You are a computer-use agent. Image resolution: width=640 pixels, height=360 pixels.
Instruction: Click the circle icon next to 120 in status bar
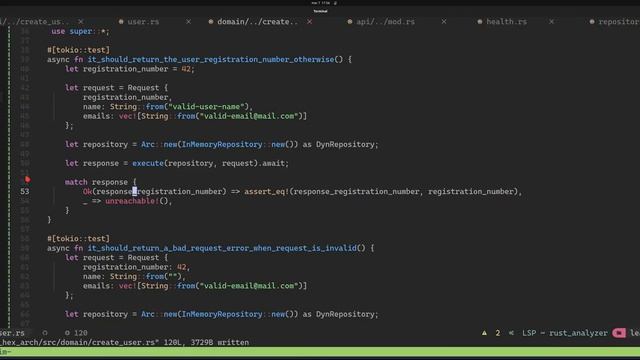(67, 333)
